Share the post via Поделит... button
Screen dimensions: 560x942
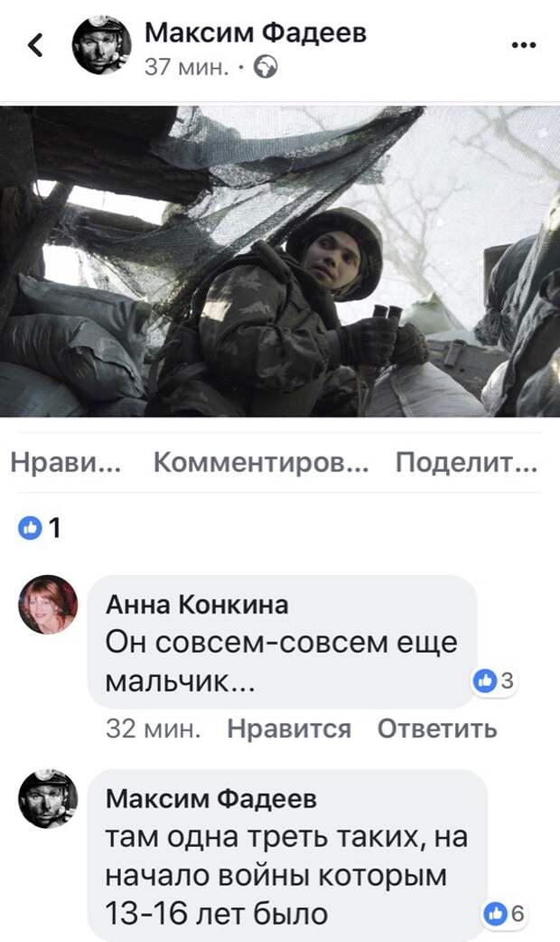click(466, 463)
